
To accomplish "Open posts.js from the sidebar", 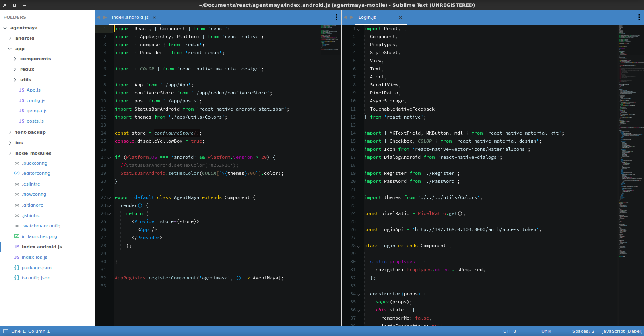I will [35, 121].
